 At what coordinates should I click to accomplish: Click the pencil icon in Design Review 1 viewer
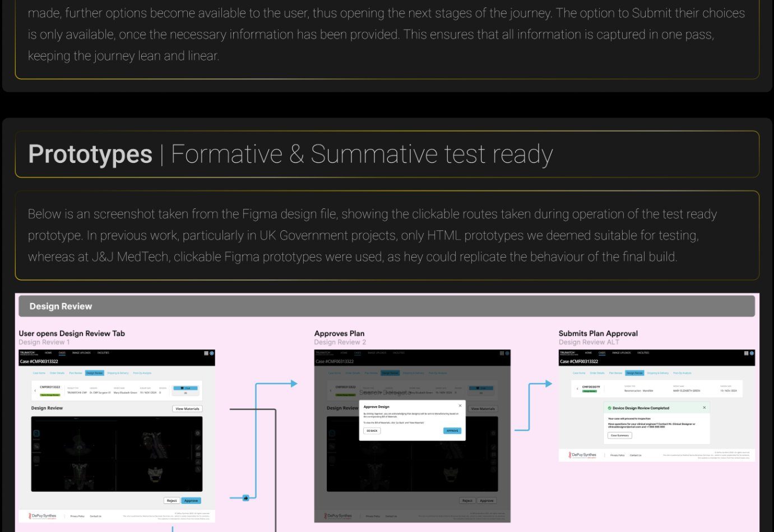tap(198, 447)
